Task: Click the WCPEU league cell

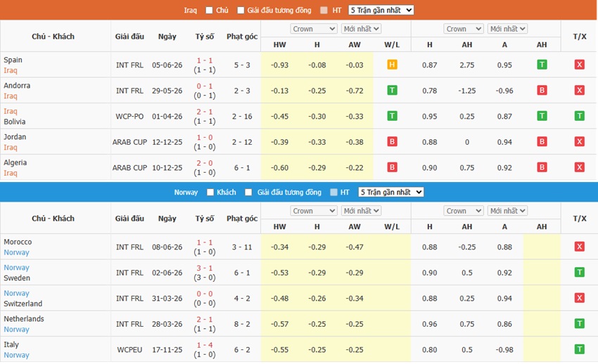Action: click(129, 349)
